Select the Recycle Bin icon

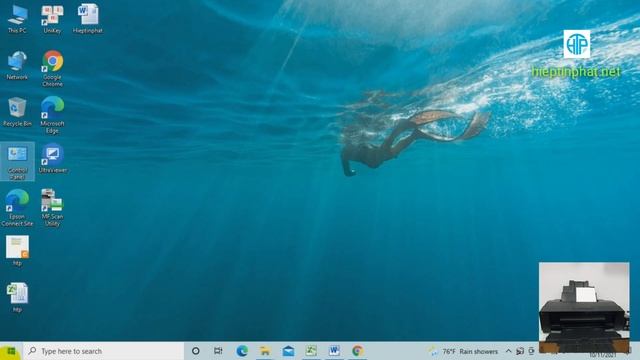pos(17,112)
